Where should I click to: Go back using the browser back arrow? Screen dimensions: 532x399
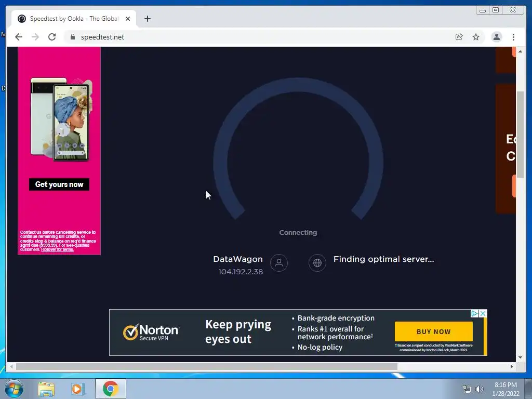19,37
